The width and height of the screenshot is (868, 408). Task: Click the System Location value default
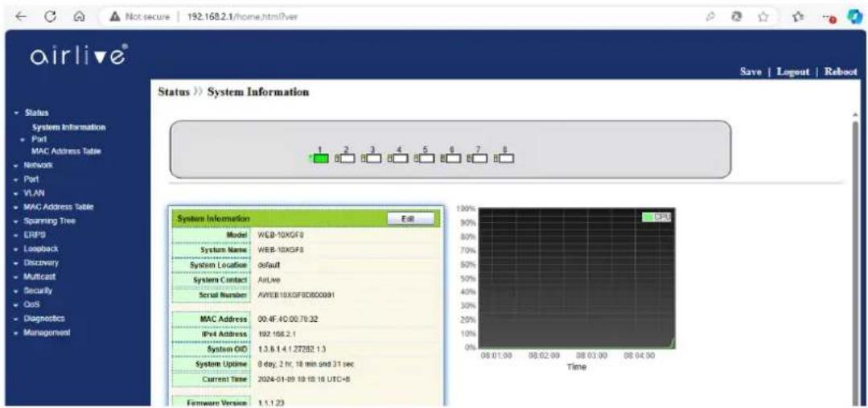[x=269, y=266]
